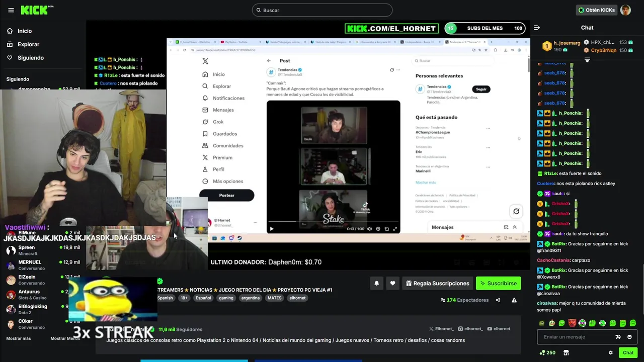Report the stream with the warning triangle icon

click(514, 300)
